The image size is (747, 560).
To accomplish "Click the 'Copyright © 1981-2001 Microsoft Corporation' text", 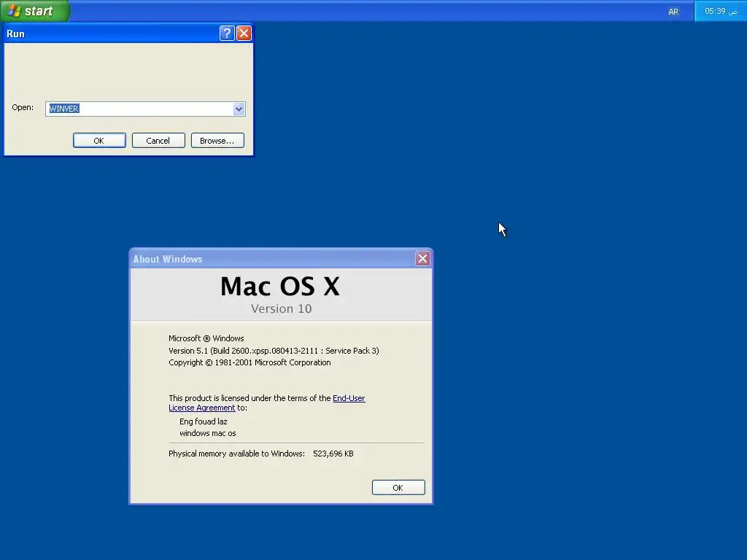I will [x=249, y=362].
